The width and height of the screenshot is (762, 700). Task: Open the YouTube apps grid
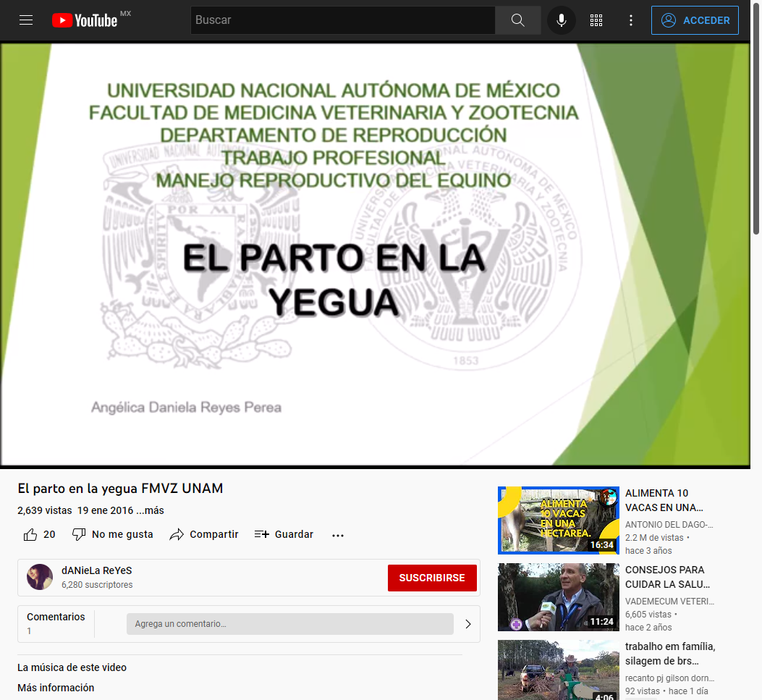(596, 20)
